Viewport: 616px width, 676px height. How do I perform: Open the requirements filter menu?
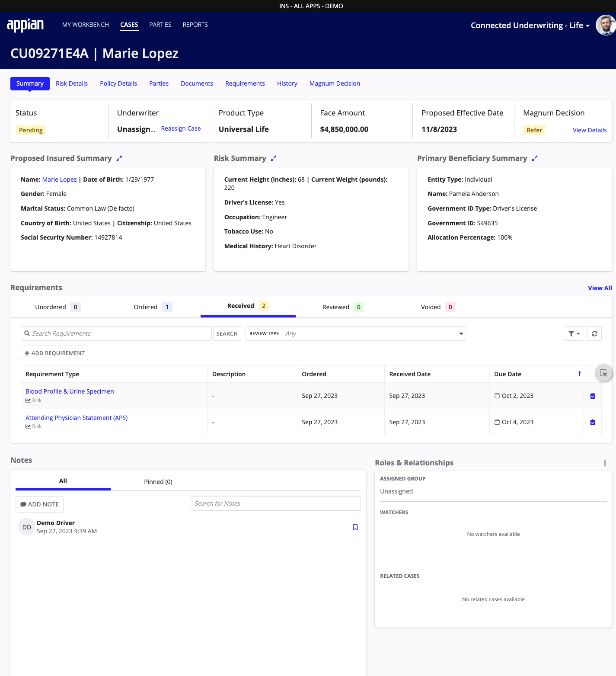point(574,333)
